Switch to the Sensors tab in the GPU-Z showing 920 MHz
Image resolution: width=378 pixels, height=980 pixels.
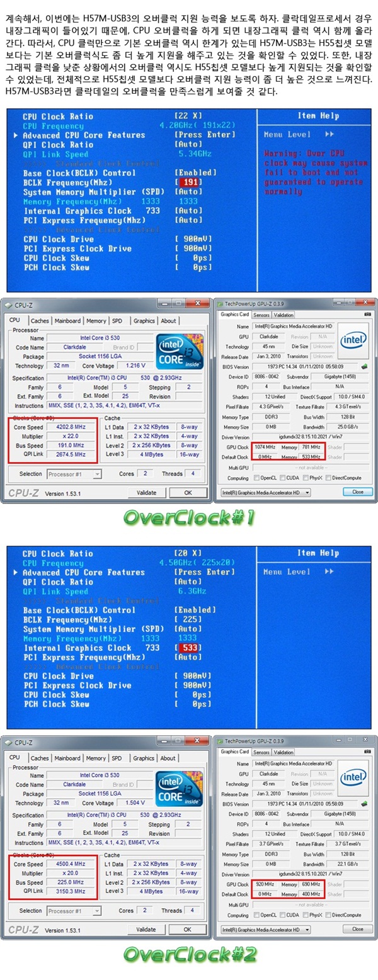pyautogui.click(x=262, y=752)
